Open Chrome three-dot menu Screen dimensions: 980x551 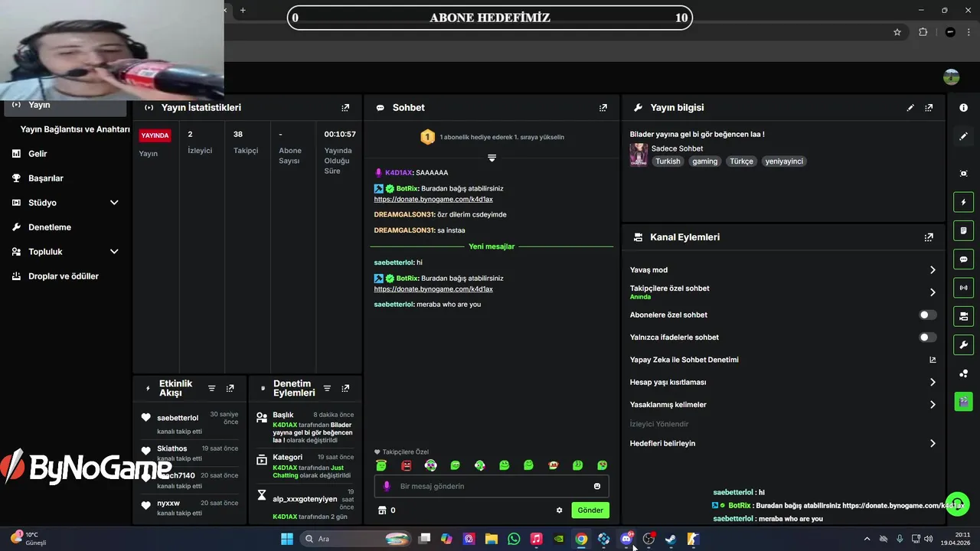[x=969, y=32]
